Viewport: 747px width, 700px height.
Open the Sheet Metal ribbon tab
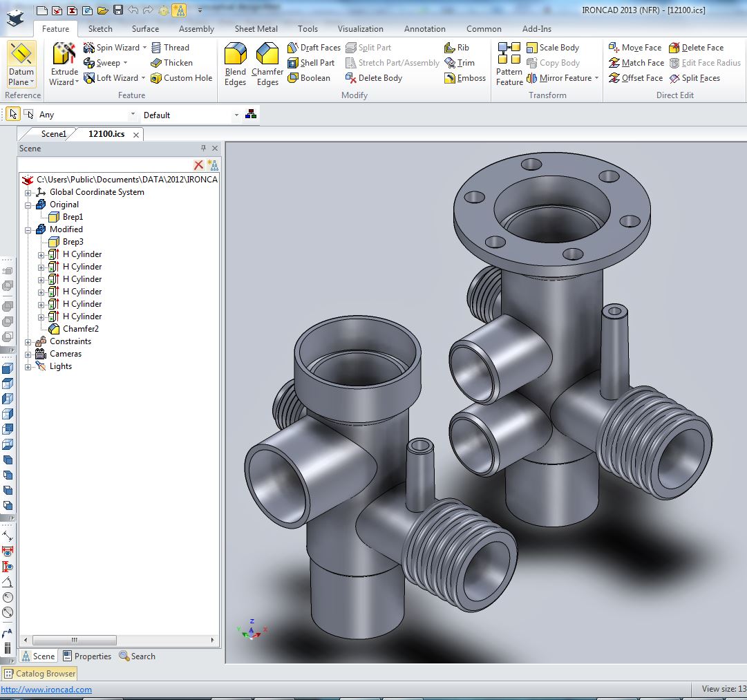(x=256, y=29)
